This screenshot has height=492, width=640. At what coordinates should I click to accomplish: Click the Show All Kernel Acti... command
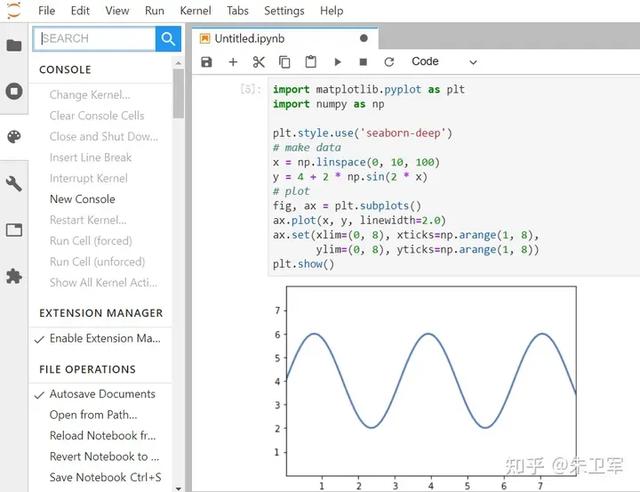pos(101,283)
